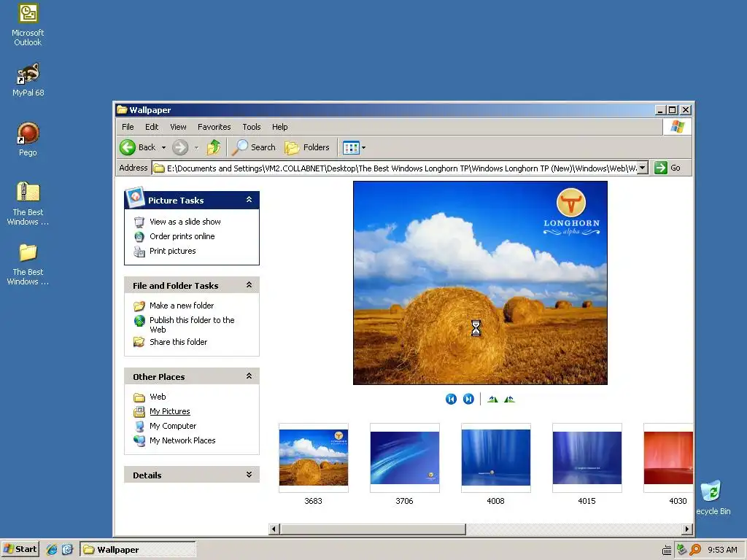747x560 pixels.
Task: Select The Best Windows folder desktop icon
Action: [28, 264]
